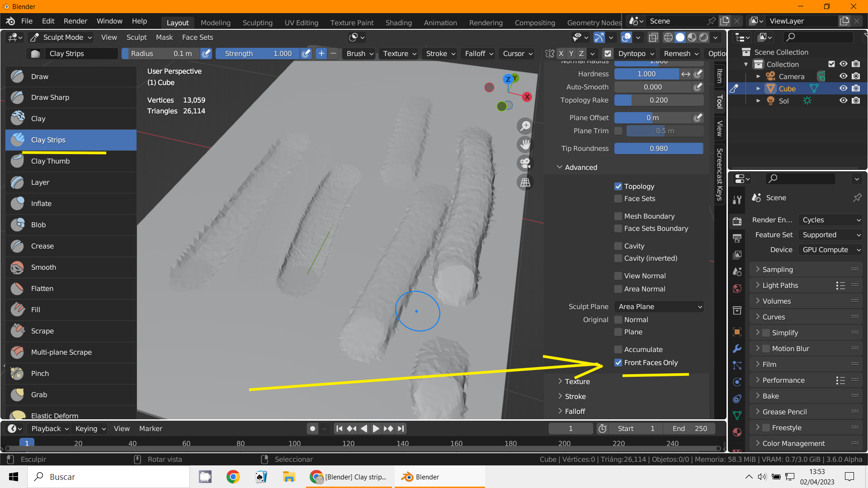Click the Remesh button

[x=680, y=54]
